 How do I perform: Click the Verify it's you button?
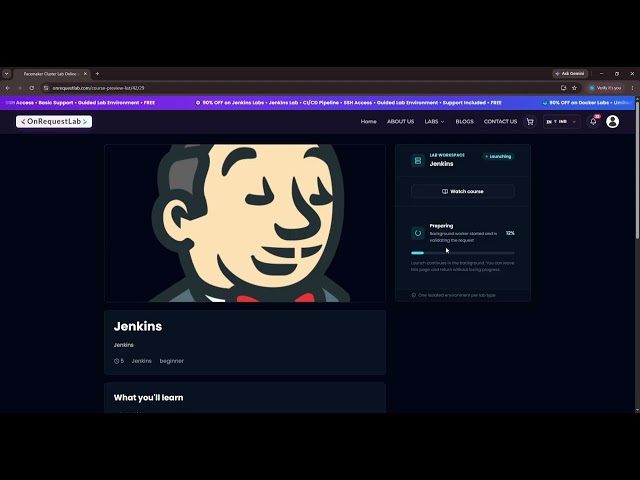605,88
